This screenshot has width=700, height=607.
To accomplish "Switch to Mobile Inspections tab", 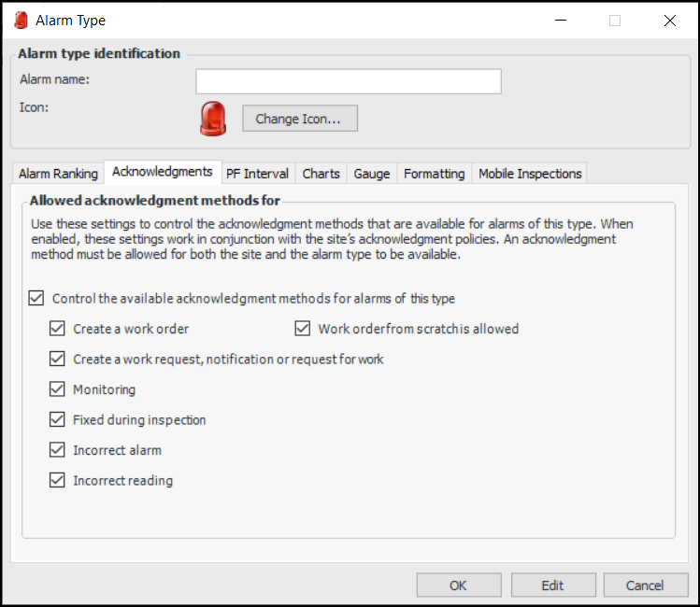I will (530, 174).
